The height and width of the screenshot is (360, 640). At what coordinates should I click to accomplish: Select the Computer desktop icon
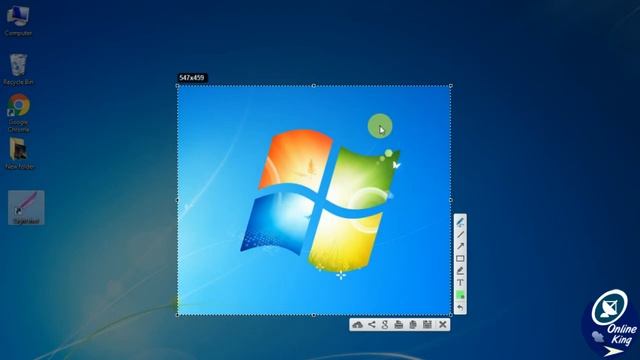pyautogui.click(x=18, y=20)
